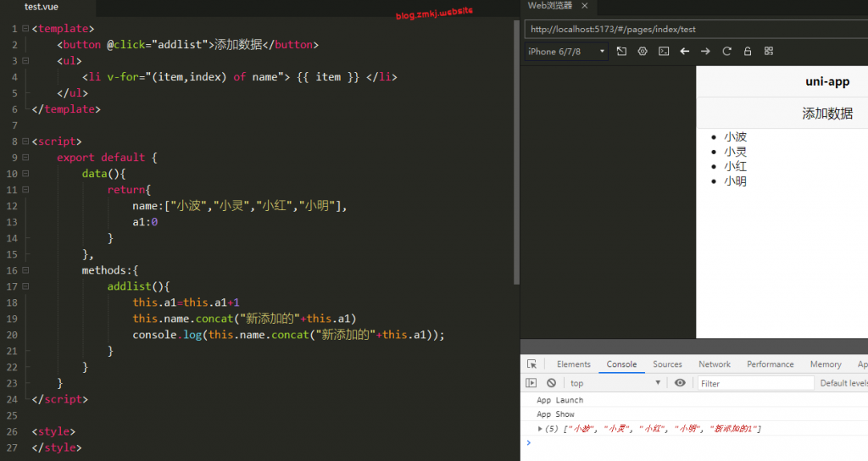
Task: Click the QR code icon in browser toolbar
Action: [x=769, y=52]
